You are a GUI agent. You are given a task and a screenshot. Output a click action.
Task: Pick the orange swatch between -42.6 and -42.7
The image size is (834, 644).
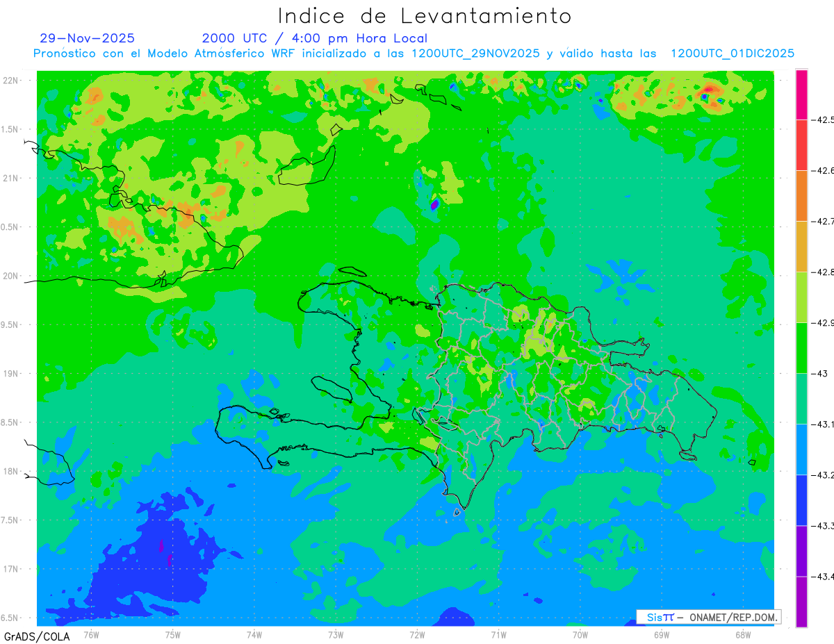[801, 196]
